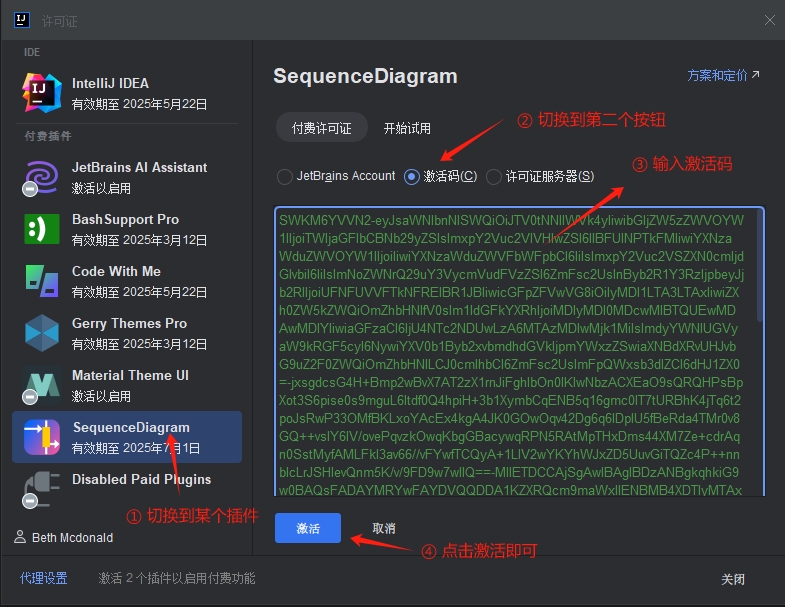Image resolution: width=785 pixels, height=607 pixels.
Task: Click the 许可证 window title text
Action: click(59, 21)
